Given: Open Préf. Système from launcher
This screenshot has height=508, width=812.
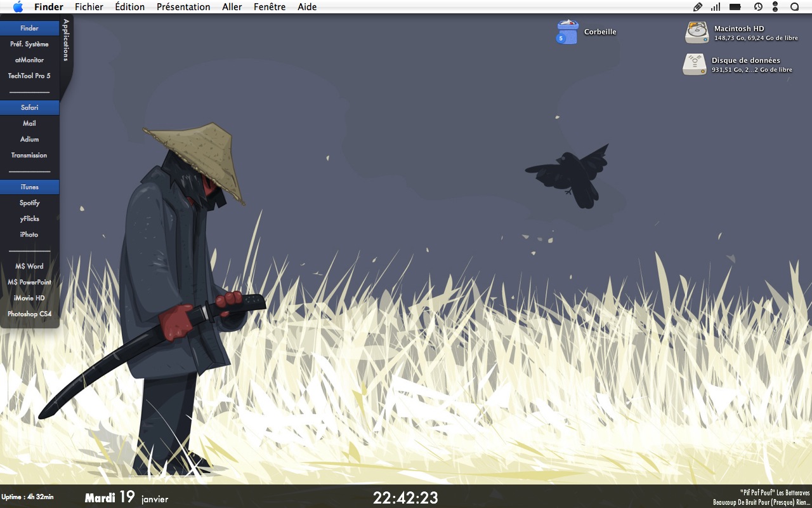Looking at the screenshot, I should pos(30,44).
